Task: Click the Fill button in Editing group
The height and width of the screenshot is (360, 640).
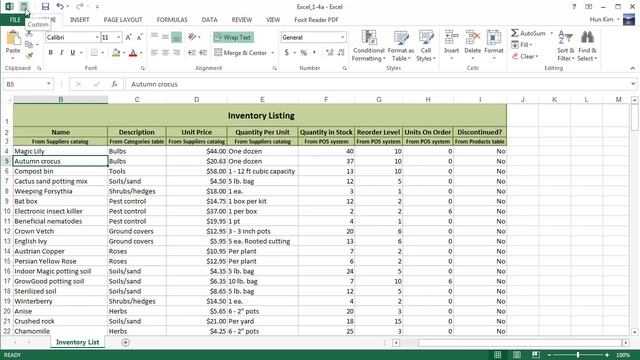Action: tap(522, 44)
